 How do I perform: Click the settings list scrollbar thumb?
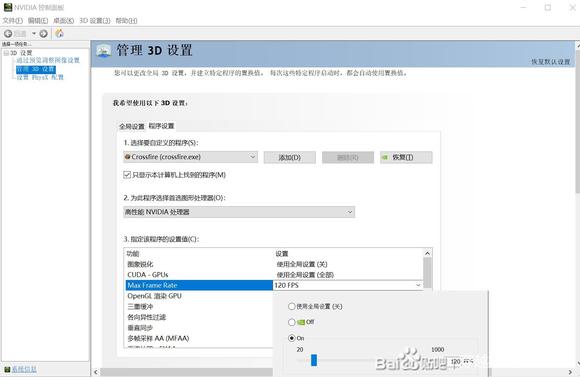coord(427,273)
